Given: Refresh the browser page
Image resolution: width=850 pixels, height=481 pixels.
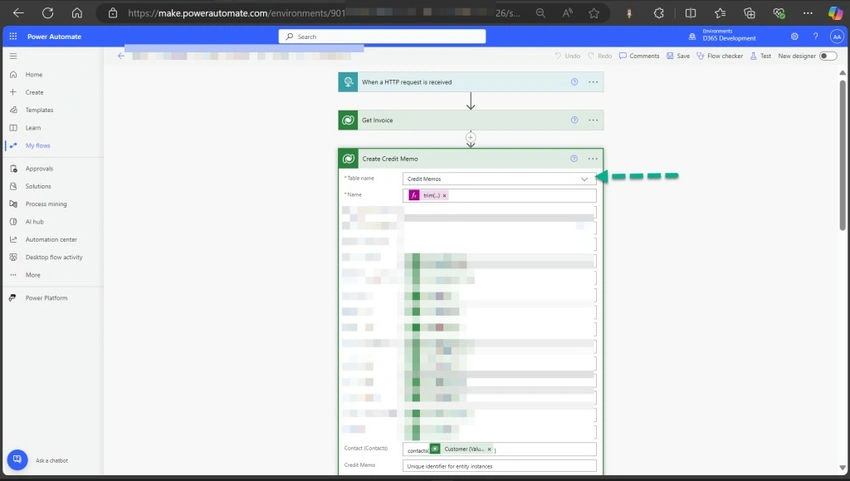Looking at the screenshot, I should coord(48,13).
